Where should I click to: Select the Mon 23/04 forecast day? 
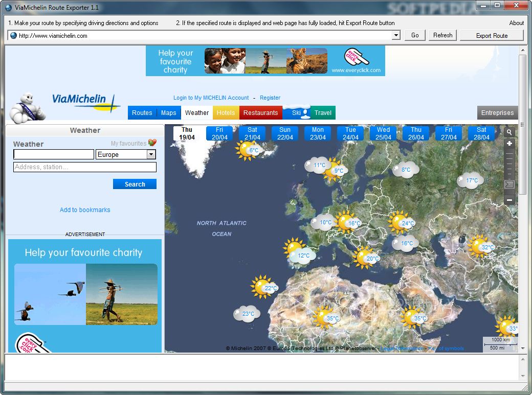click(318, 133)
